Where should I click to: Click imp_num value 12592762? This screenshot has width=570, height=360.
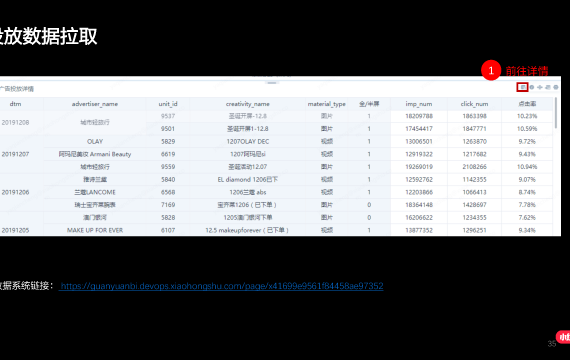point(419,180)
